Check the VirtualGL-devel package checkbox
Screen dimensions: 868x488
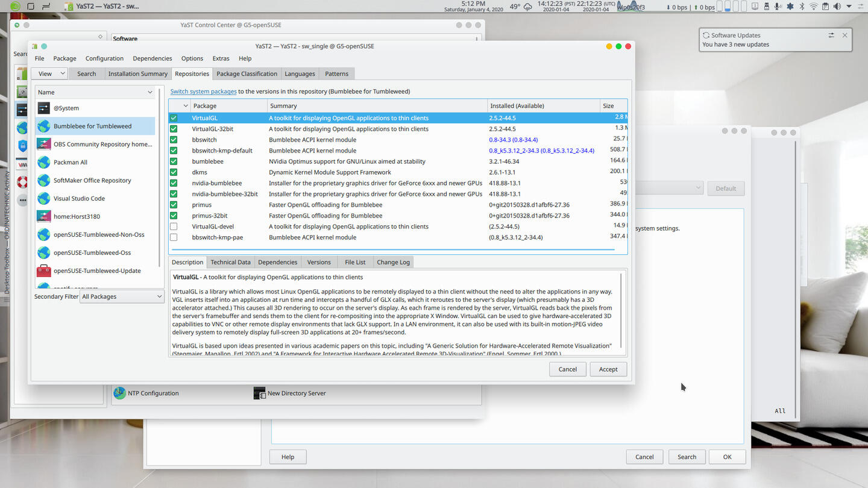(x=174, y=227)
